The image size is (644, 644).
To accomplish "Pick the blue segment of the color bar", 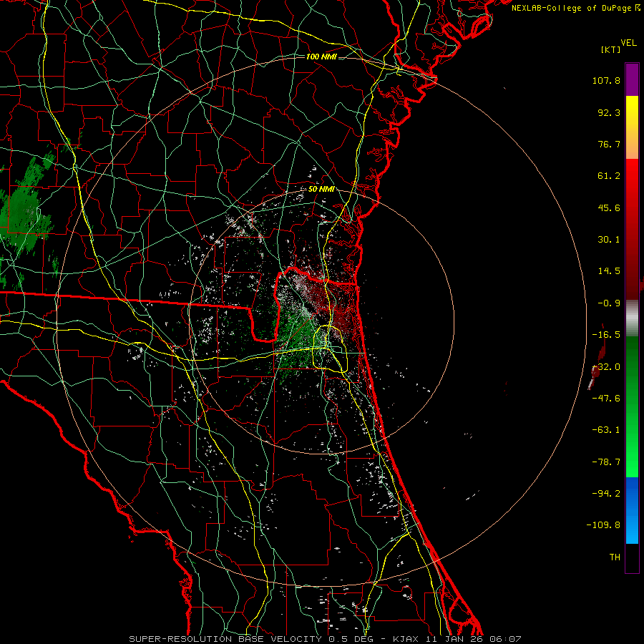I will point(632,509).
